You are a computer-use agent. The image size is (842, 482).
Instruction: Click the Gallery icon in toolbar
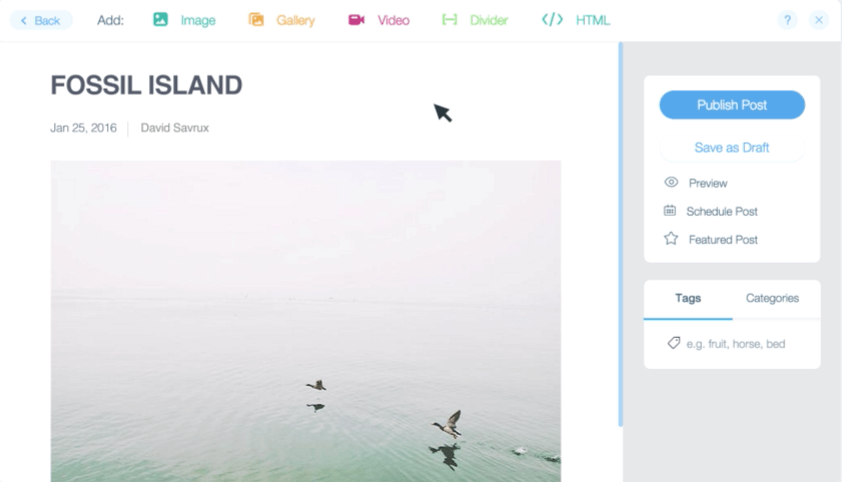(256, 20)
